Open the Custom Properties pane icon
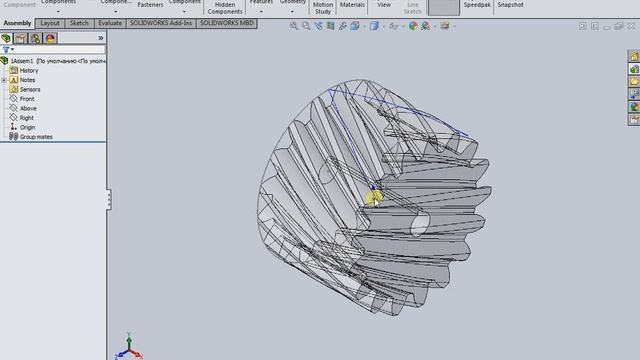The height and width of the screenshot is (360, 640). coord(634,120)
